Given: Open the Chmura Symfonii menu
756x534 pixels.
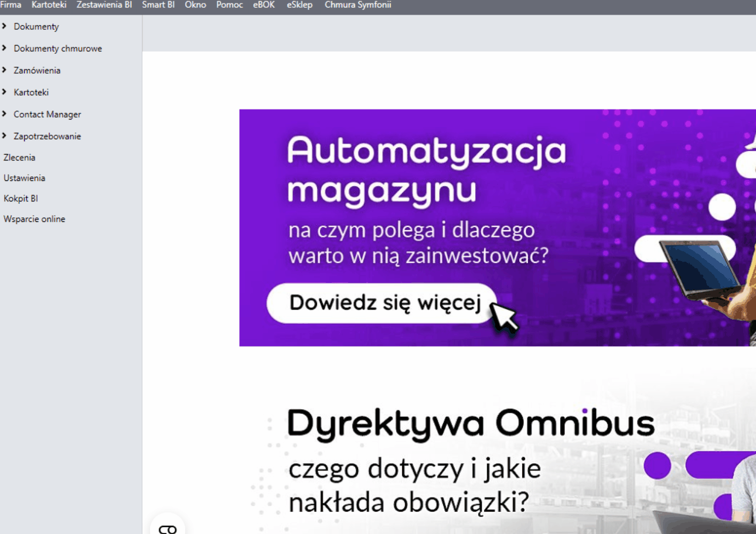Looking at the screenshot, I should click(357, 5).
